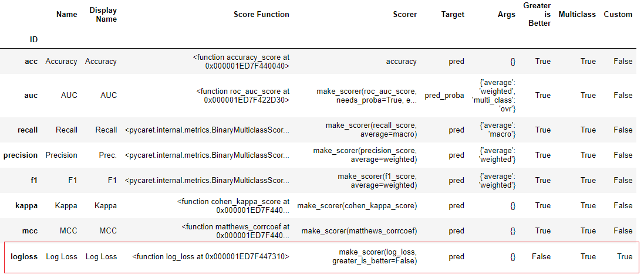
Task: Click the Log Loss Custom True value
Action: (x=625, y=257)
